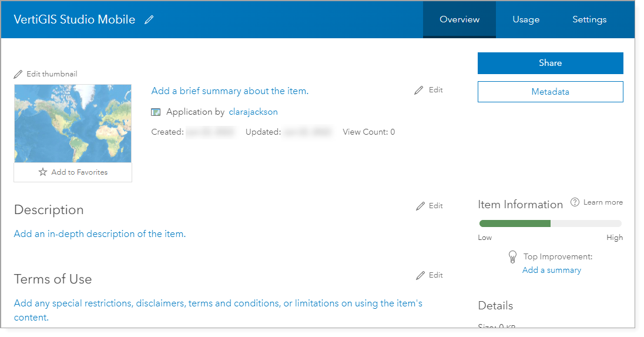This screenshot has width=644, height=337.
Task: Click the Details heading
Action: tap(495, 306)
